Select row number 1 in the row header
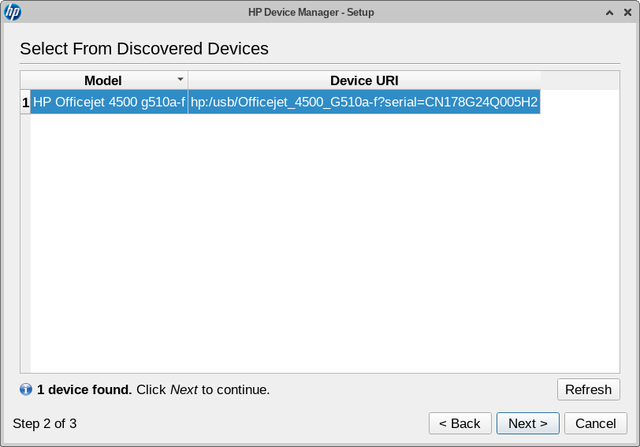The image size is (640, 447). tap(26, 102)
